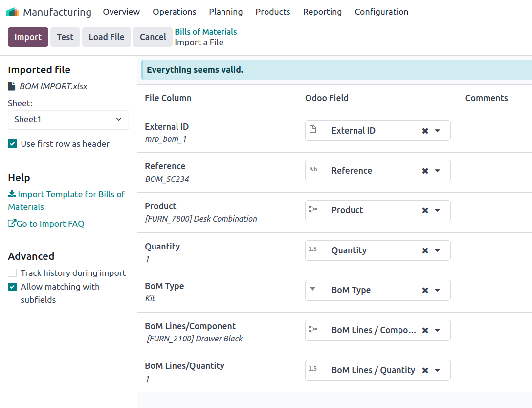Click the BOM IMPORT.xlsx file name
The image size is (532, 408).
click(x=53, y=86)
